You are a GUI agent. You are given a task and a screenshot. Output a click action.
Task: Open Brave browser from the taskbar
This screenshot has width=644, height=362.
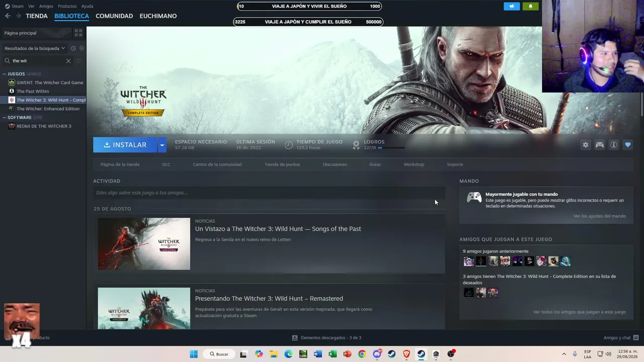coord(407,354)
